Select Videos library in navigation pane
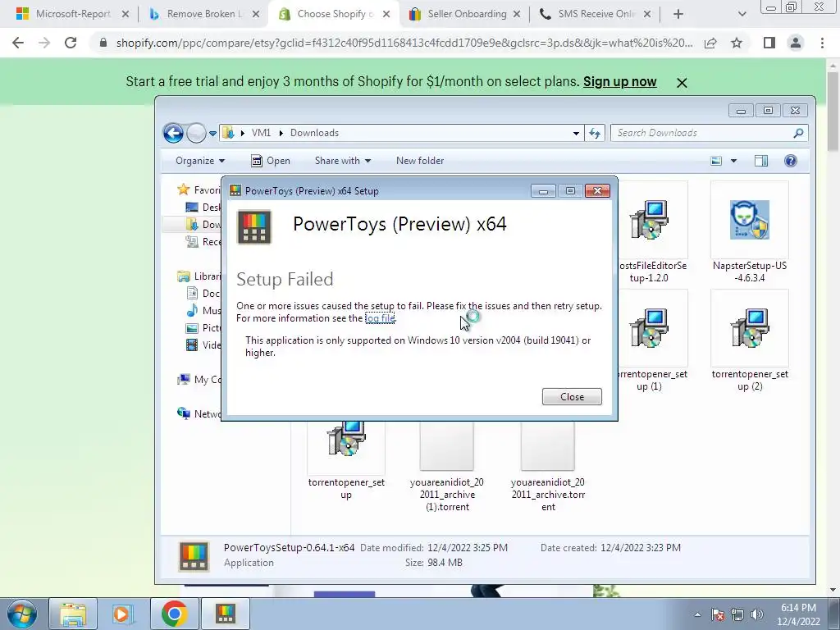The image size is (840, 630). point(203,345)
